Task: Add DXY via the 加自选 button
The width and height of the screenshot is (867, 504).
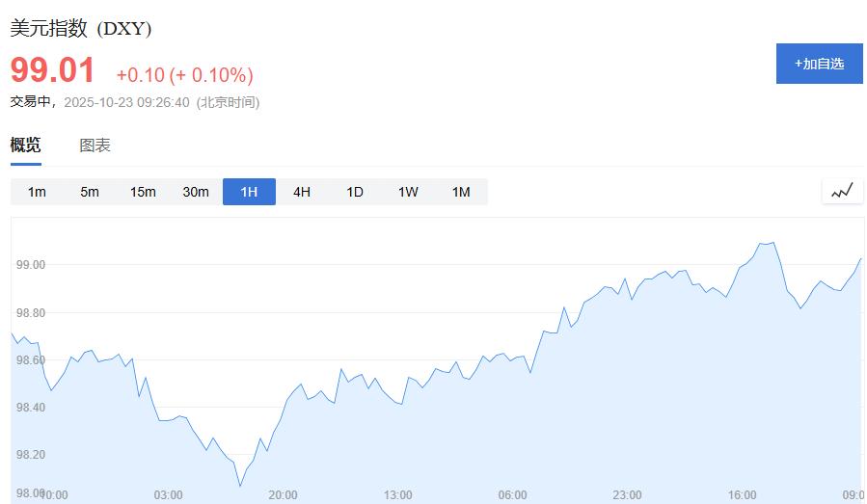Action: point(819,64)
